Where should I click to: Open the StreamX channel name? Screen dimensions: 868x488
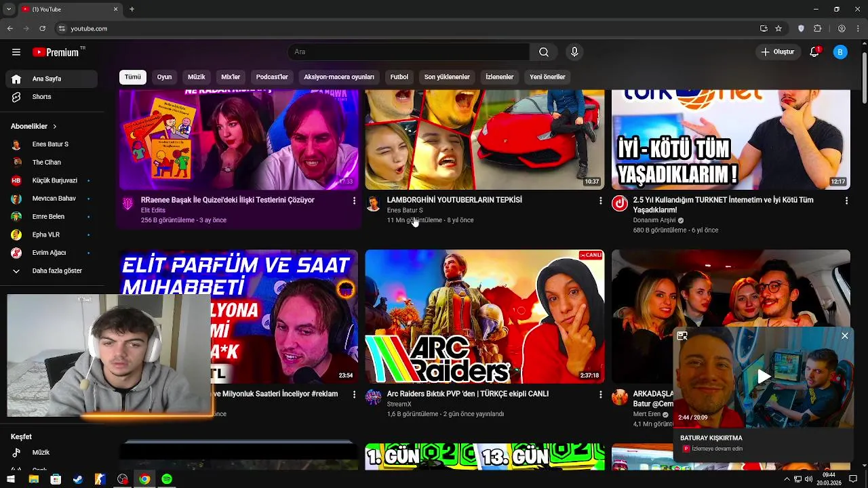(399, 404)
